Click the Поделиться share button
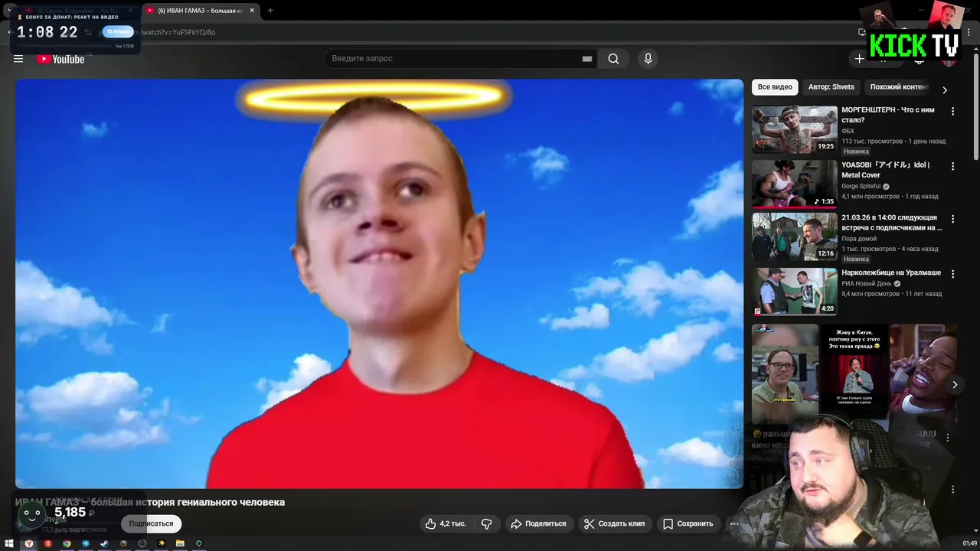This screenshot has width=980, height=551. tap(538, 523)
